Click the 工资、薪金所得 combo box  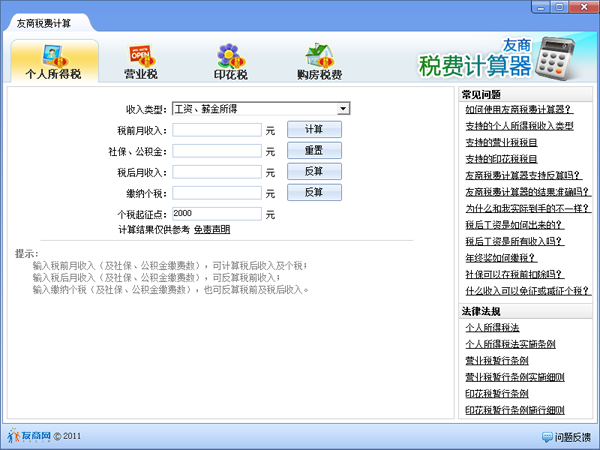coord(261,109)
